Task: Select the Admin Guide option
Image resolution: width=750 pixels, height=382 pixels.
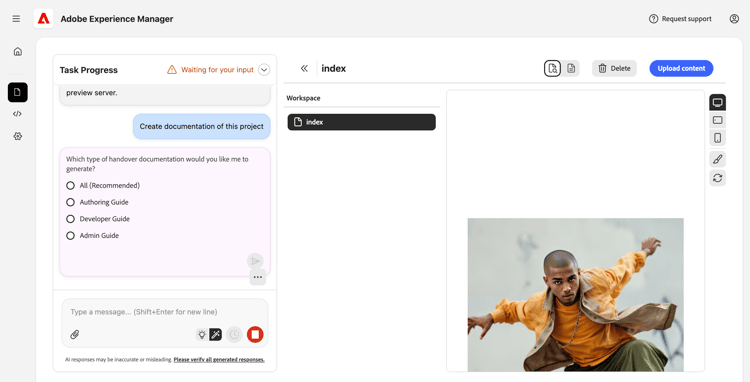Action: [92, 236]
